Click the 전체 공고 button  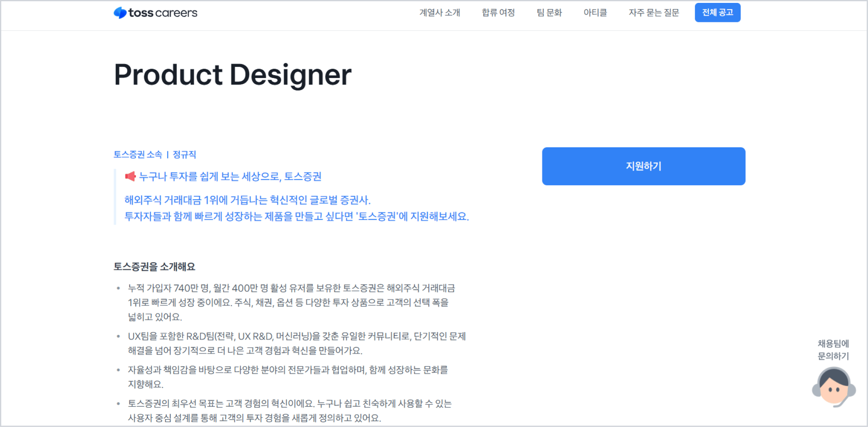(x=718, y=12)
